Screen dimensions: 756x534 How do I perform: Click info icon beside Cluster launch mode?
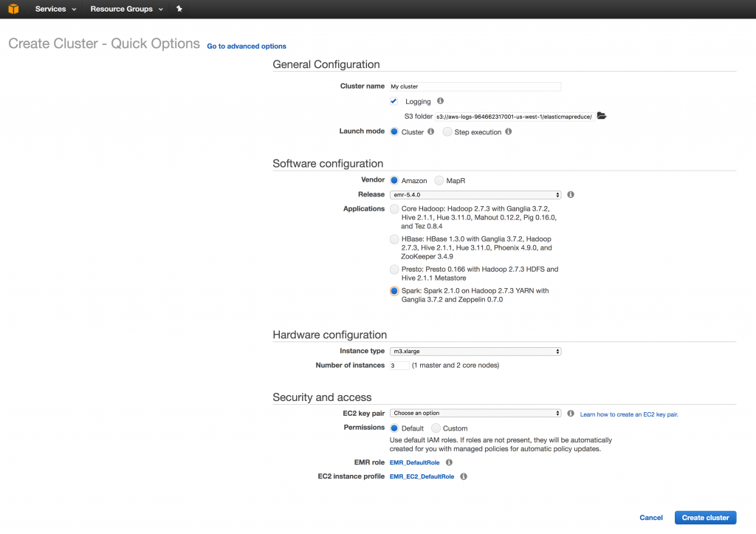[x=430, y=131]
